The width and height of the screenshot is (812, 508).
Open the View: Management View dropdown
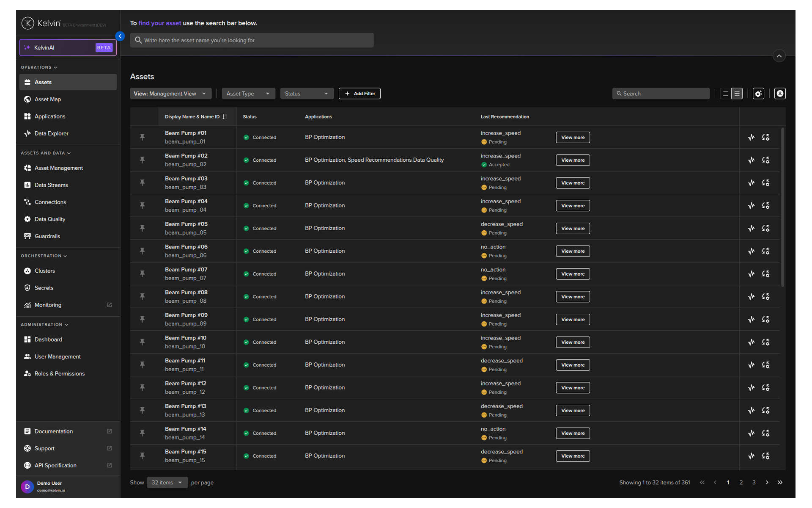coord(170,94)
